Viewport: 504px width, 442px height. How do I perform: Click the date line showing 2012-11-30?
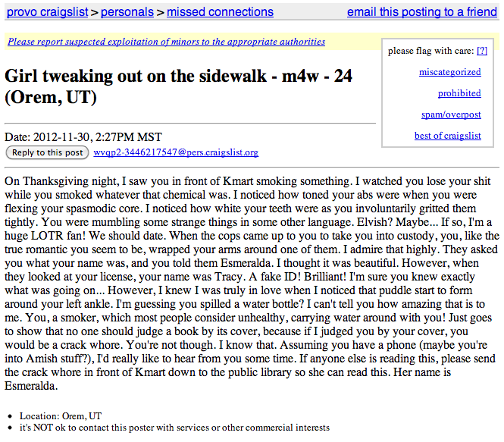83,137
